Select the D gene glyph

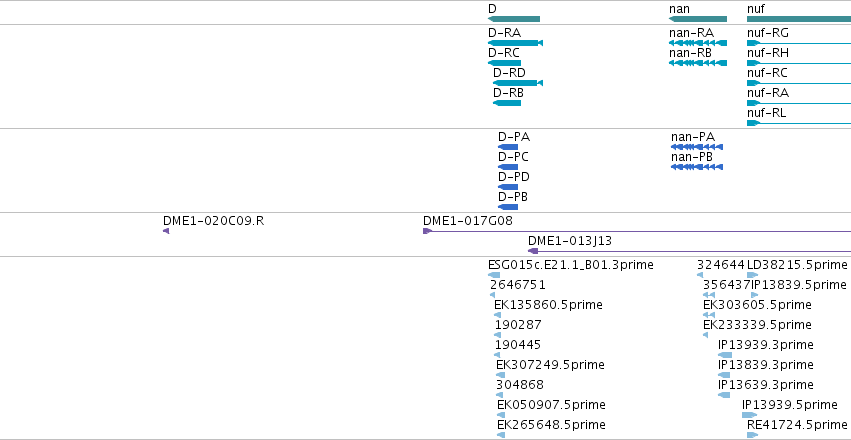pos(514,19)
